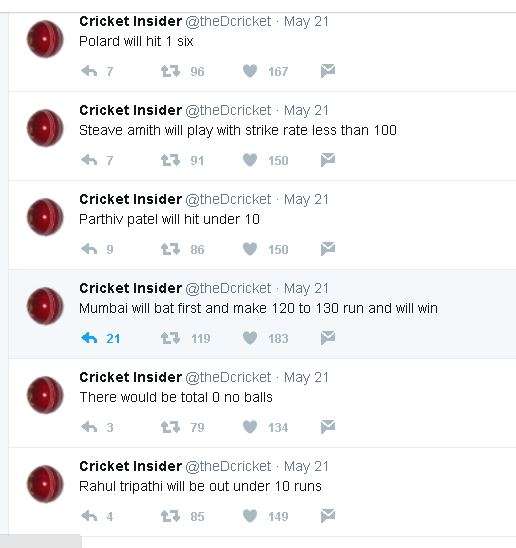Screen dimensions: 516x548
Task: Like the Mumbai will bat first tweet
Action: (x=250, y=338)
